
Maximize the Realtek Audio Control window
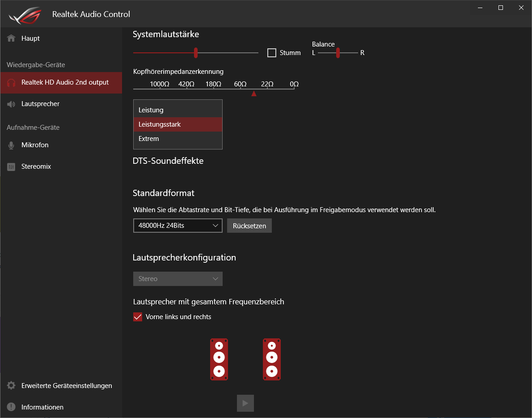[500, 8]
